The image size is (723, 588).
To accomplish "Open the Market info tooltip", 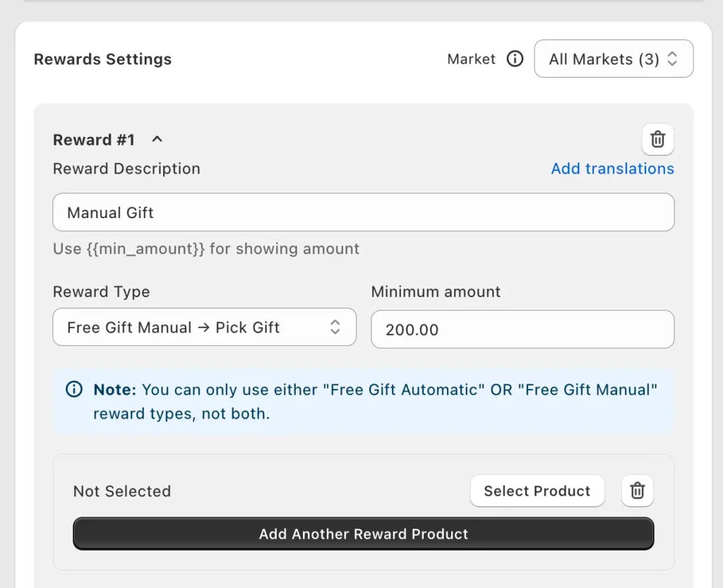I will [515, 59].
